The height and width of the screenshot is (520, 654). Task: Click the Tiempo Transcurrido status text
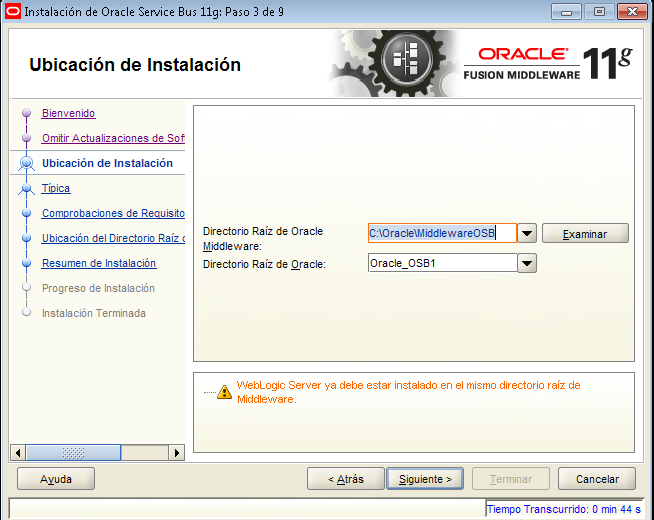pyautogui.click(x=563, y=509)
